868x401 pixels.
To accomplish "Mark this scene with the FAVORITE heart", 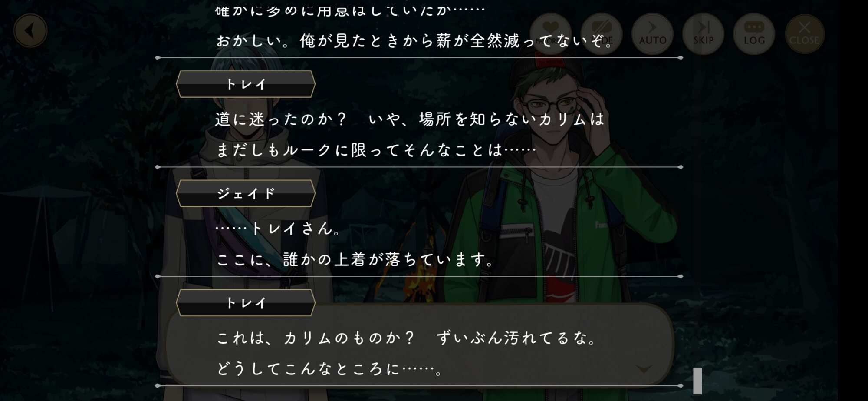I will click(x=551, y=33).
